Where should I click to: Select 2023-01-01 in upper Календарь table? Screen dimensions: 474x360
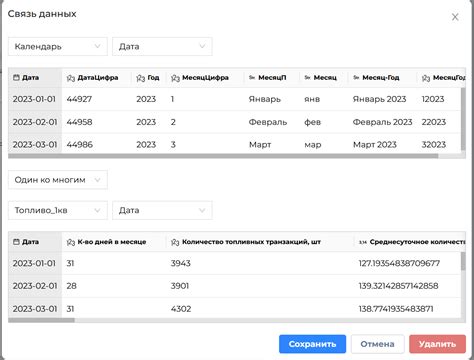(34, 99)
